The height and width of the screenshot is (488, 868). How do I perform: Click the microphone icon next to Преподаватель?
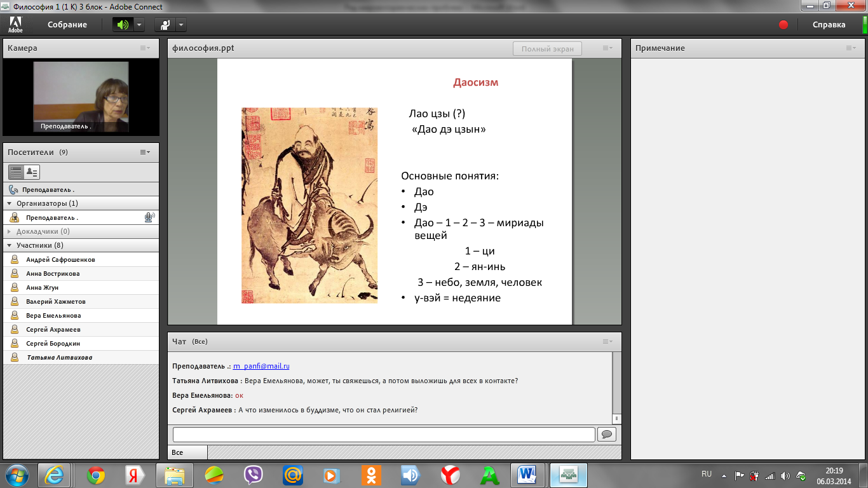pyautogui.click(x=149, y=217)
